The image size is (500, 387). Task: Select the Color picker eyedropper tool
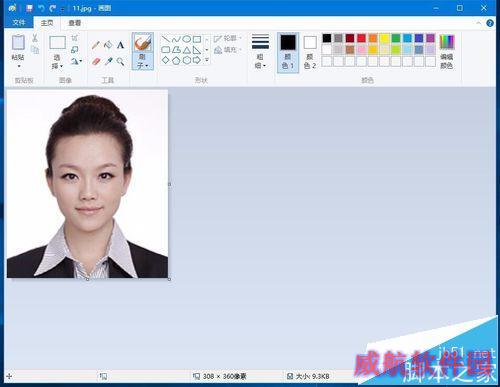(x=108, y=61)
